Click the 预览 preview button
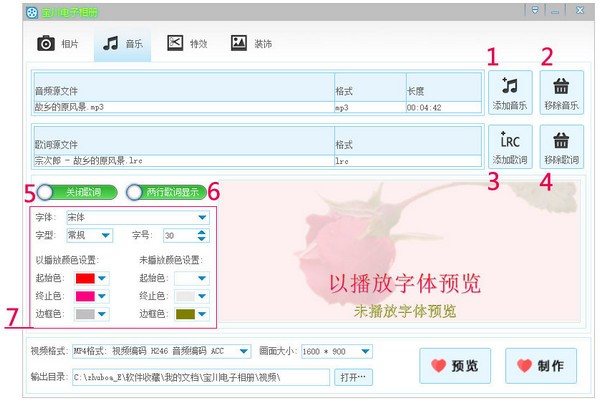Screen dimensions: 600x401 [455, 365]
